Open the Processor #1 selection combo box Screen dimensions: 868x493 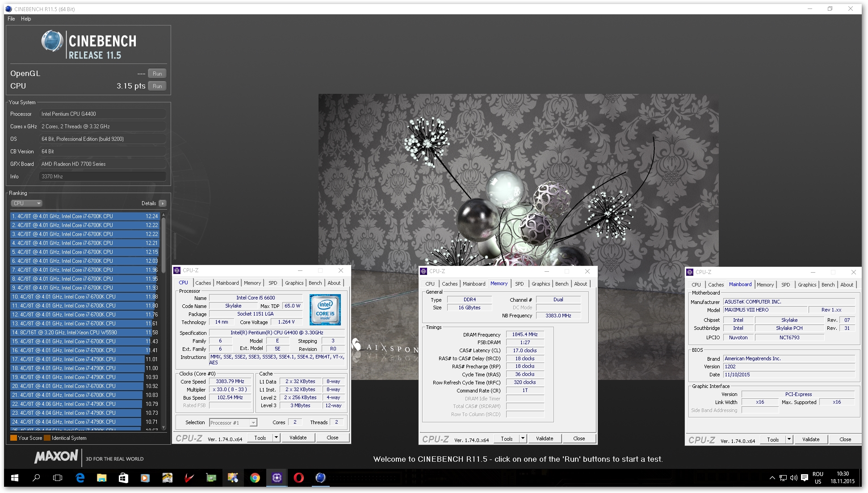click(x=233, y=422)
